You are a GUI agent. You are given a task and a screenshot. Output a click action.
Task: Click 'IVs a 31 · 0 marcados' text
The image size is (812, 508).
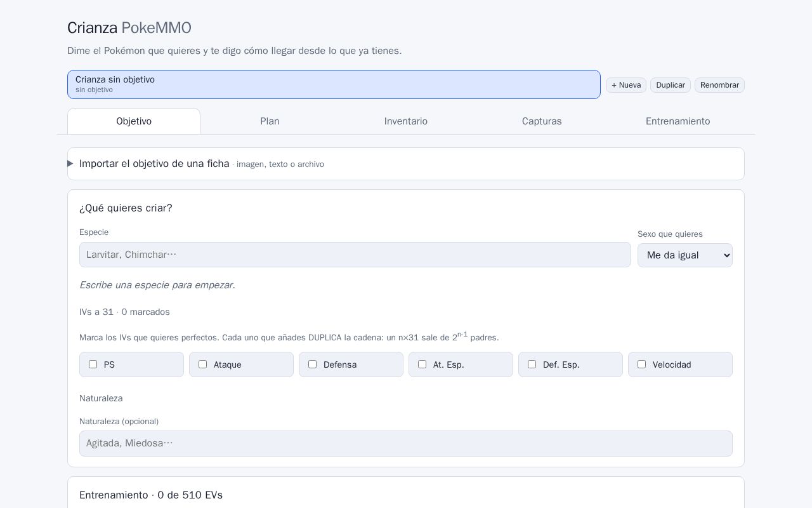(124, 312)
